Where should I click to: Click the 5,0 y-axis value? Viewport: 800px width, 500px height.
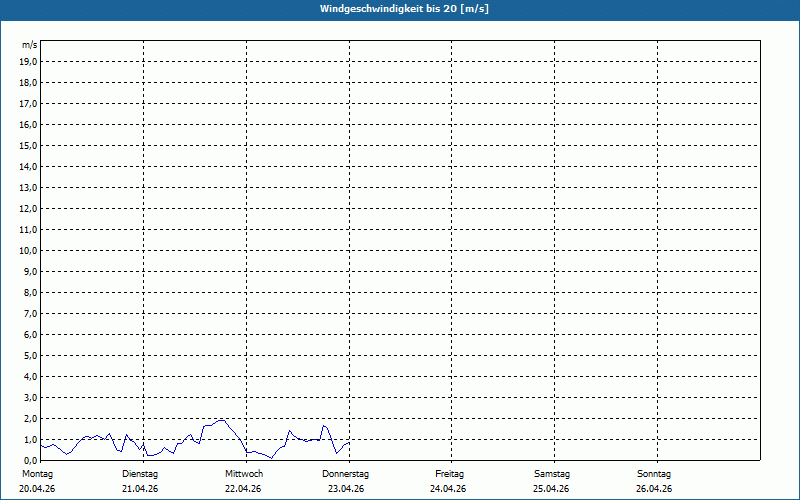pos(31,356)
